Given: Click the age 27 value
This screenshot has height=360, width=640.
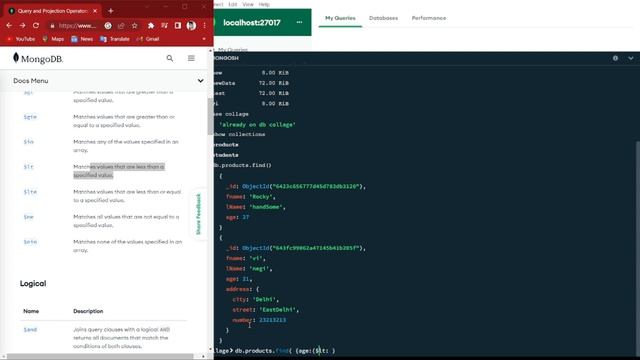Looking at the screenshot, I should point(246,217).
